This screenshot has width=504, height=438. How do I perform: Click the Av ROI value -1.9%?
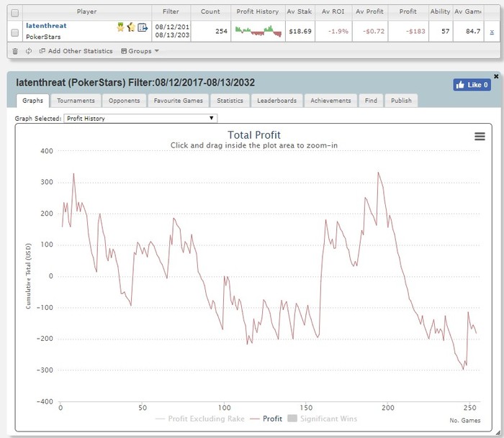(338, 32)
